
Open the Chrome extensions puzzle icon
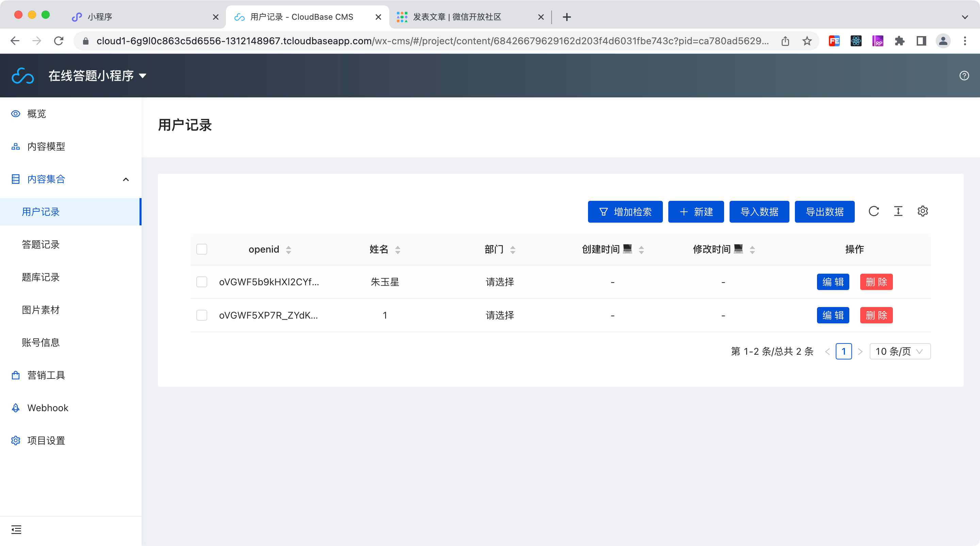tap(899, 41)
